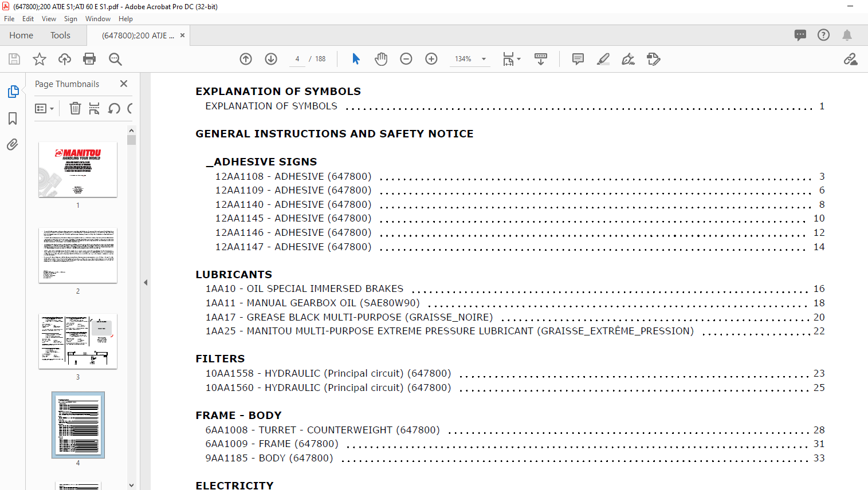868x490 pixels.
Task: Choose the Selection arrow tool
Action: pyautogui.click(x=356, y=59)
